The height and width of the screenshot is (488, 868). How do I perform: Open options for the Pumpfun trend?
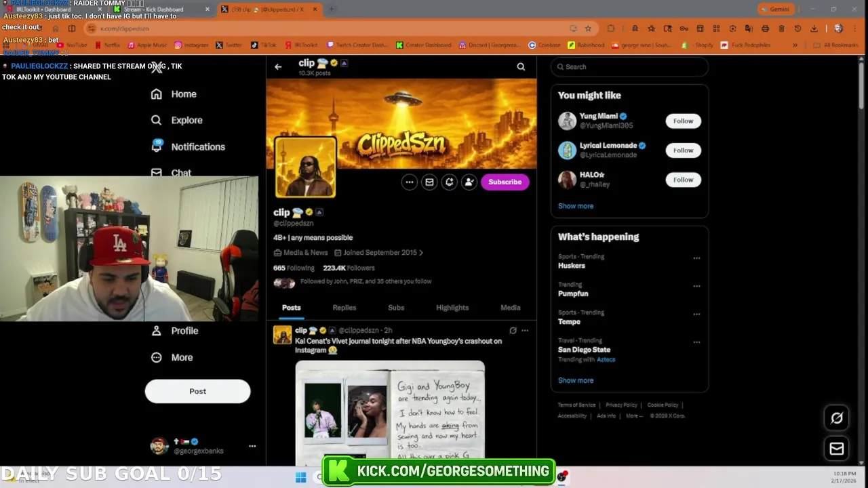click(696, 286)
